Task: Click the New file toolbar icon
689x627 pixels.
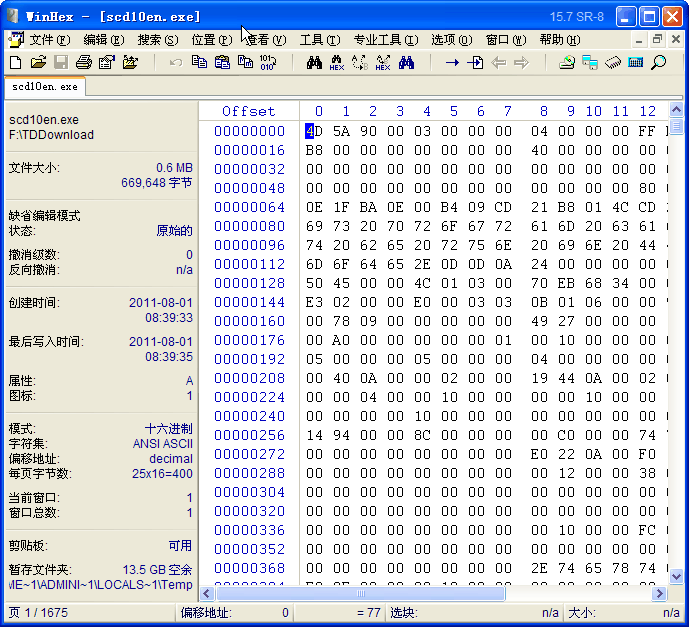Action: pos(15,63)
